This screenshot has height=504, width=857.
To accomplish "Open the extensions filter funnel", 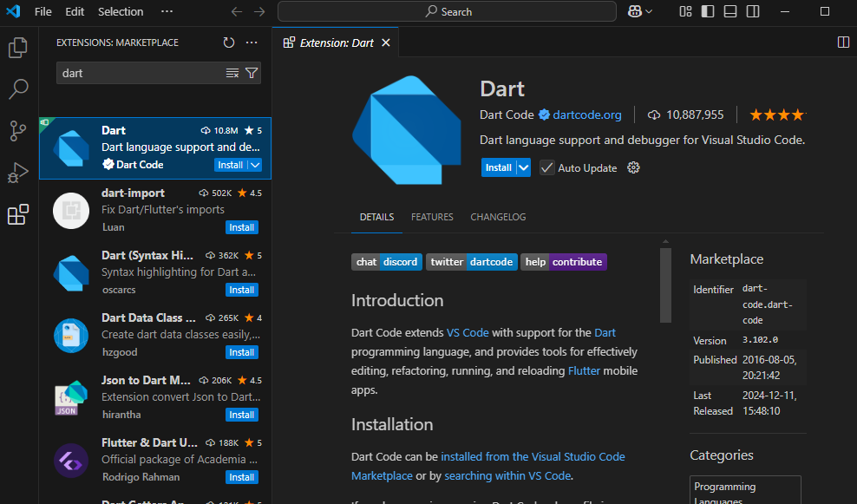I will tap(252, 73).
